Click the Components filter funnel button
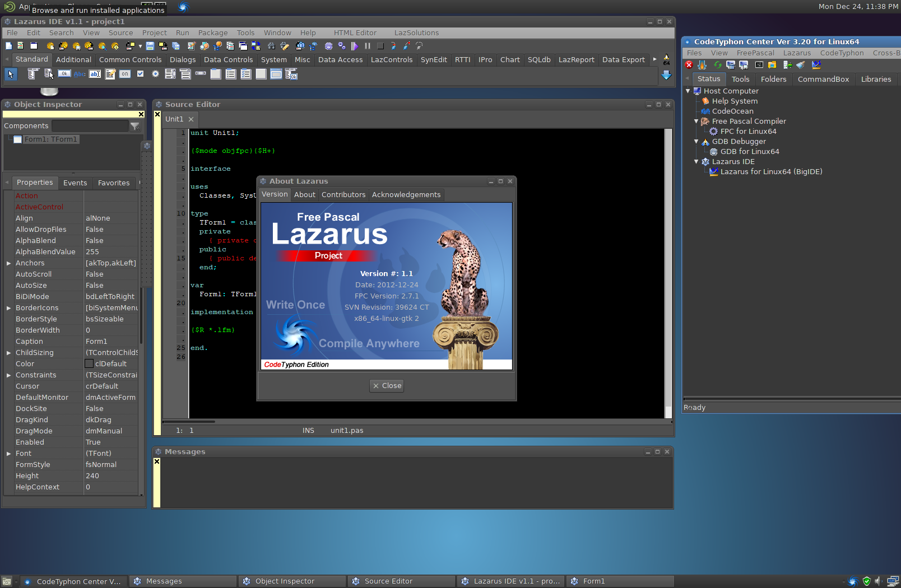Viewport: 901px width, 588px height. click(135, 126)
